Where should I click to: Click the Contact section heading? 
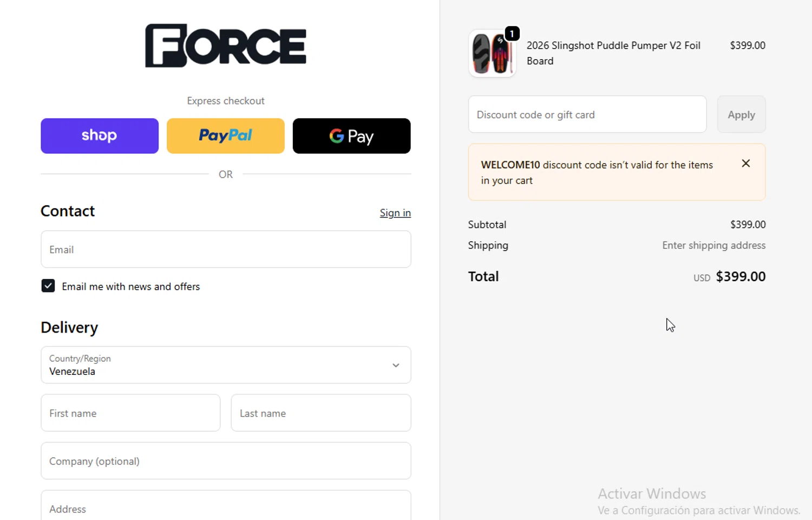(x=68, y=211)
